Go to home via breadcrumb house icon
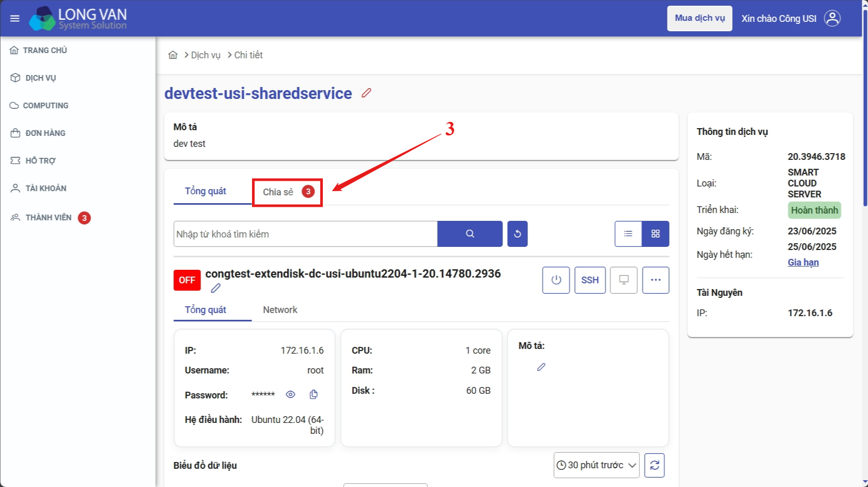868x487 pixels. coord(173,55)
